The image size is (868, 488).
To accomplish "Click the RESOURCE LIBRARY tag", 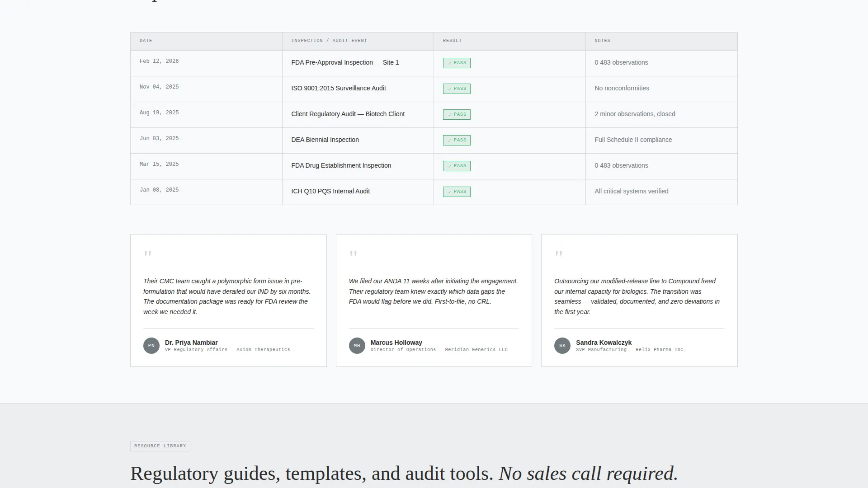I will pos(160,446).
